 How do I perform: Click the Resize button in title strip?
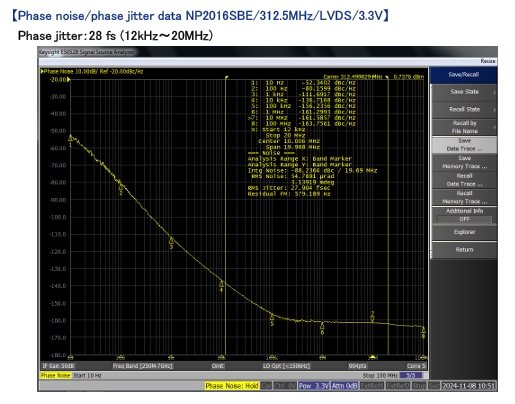pyautogui.click(x=488, y=61)
